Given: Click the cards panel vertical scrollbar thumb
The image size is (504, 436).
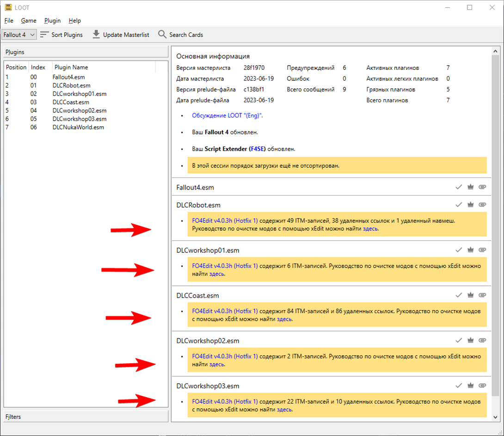Looking at the screenshot, I should 495,225.
